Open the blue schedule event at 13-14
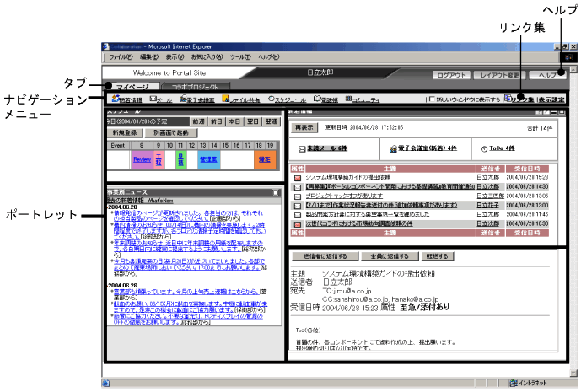 click(208, 159)
